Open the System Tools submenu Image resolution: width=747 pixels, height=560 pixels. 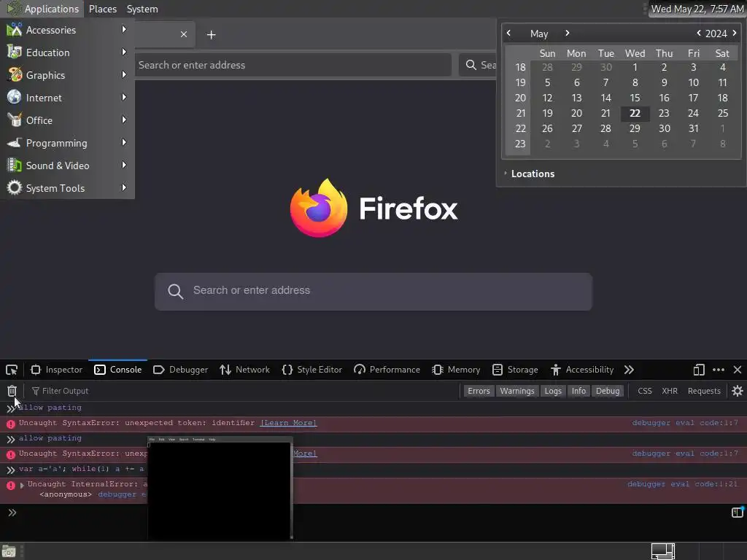67,188
